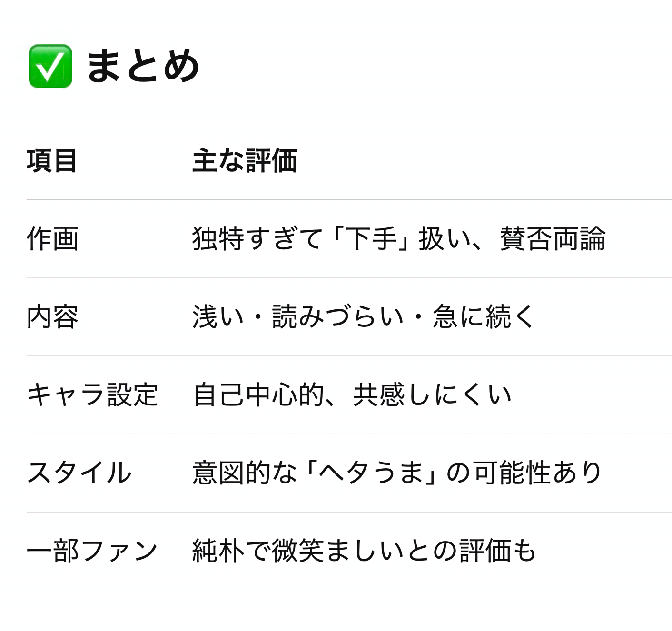The height and width of the screenshot is (631, 672).
Task: Click the 浅い・読みづらい・急に続く cell
Action: 364,316
